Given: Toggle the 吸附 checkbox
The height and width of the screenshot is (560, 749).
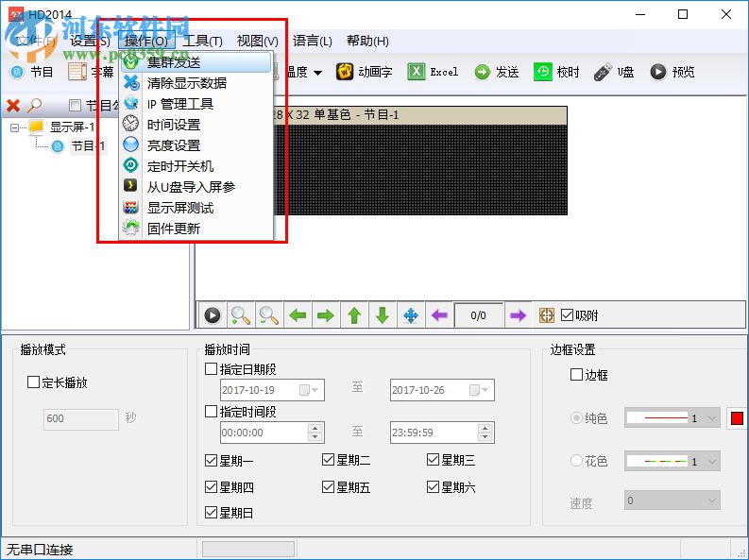Looking at the screenshot, I should pos(567,315).
